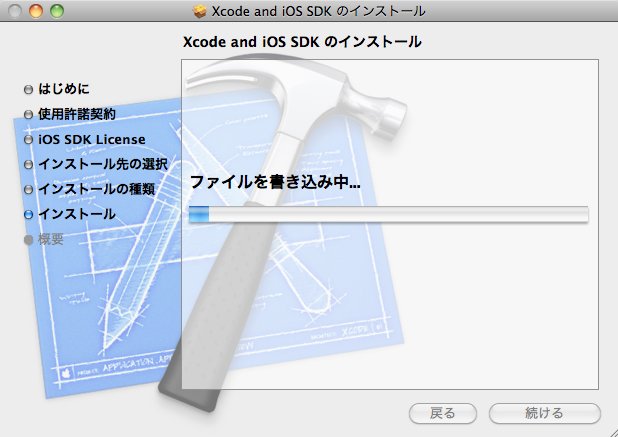The width and height of the screenshot is (618, 437).
Task: Zoom the window with the green button
Action: pyautogui.click(x=57, y=11)
